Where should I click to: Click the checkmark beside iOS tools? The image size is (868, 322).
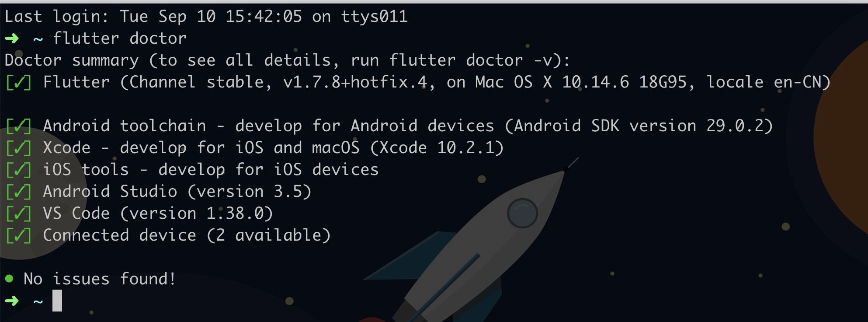(19, 170)
